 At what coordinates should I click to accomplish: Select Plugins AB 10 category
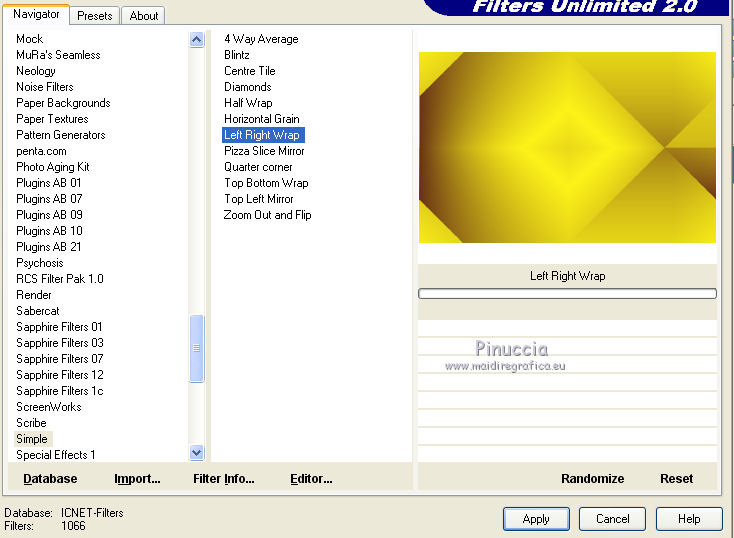(49, 230)
